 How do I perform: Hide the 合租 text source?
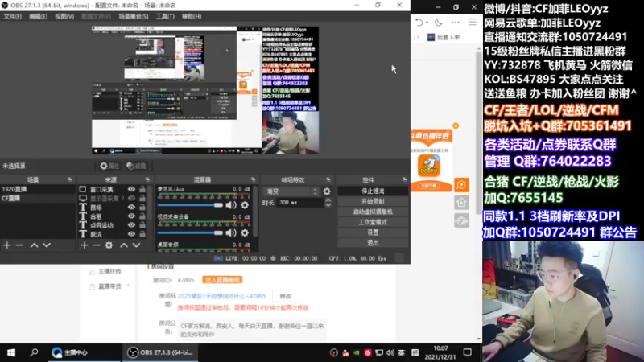[131, 216]
